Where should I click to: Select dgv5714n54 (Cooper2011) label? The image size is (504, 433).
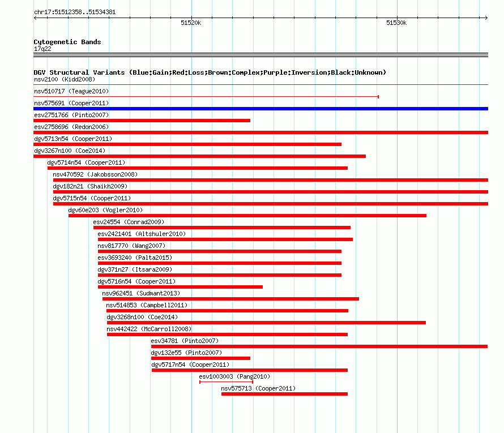86,162
